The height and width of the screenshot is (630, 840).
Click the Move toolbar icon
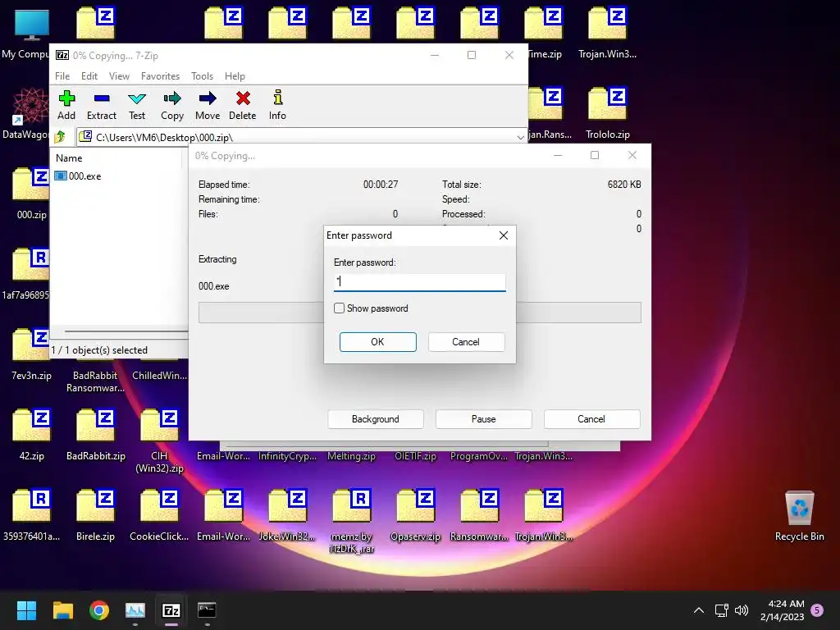208,105
